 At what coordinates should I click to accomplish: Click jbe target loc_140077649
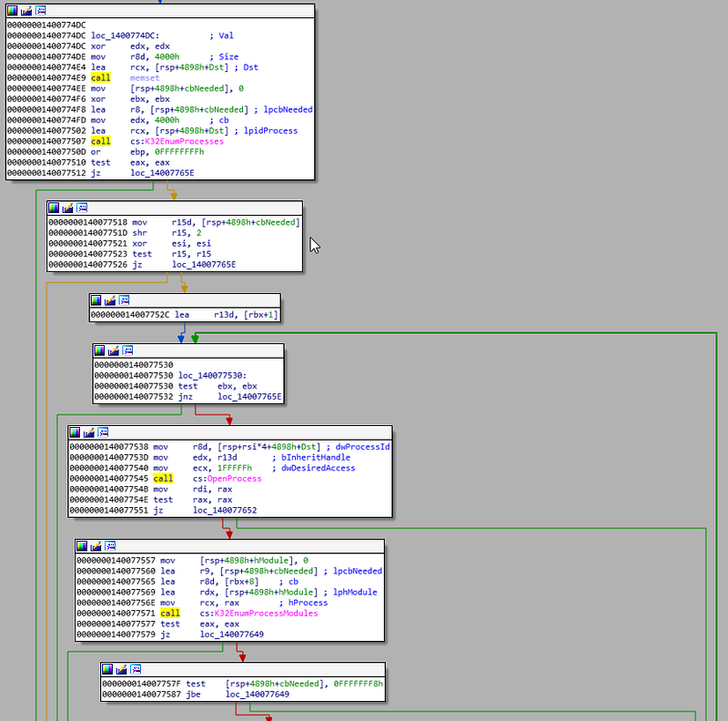click(258, 694)
